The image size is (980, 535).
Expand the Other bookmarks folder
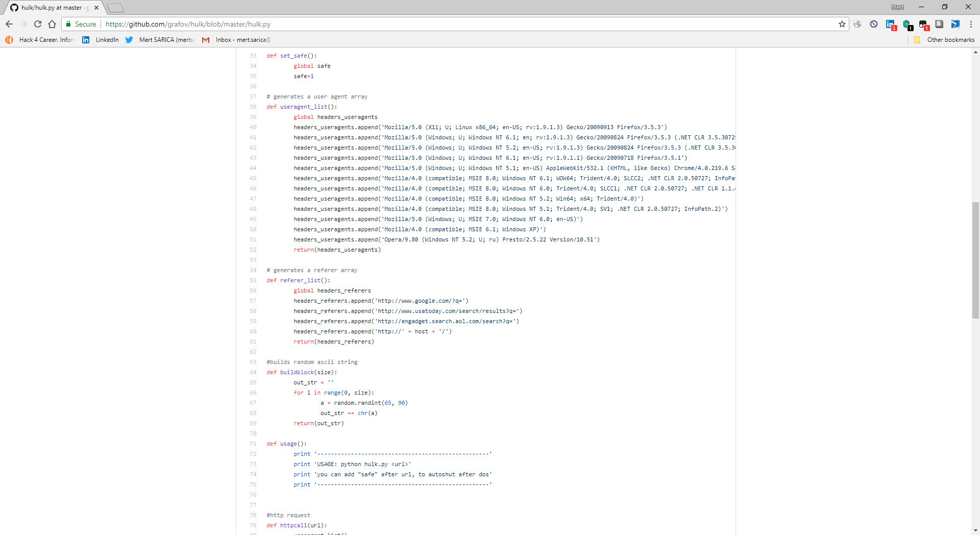[944, 40]
